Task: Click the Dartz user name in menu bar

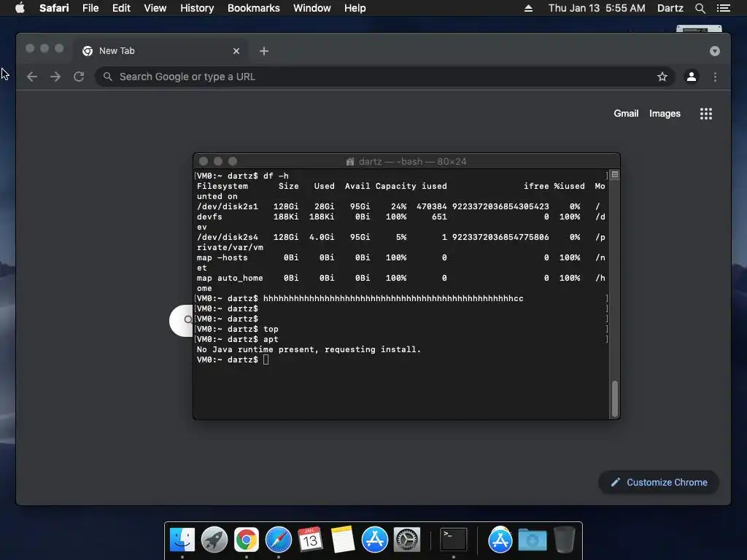Action: click(670, 8)
